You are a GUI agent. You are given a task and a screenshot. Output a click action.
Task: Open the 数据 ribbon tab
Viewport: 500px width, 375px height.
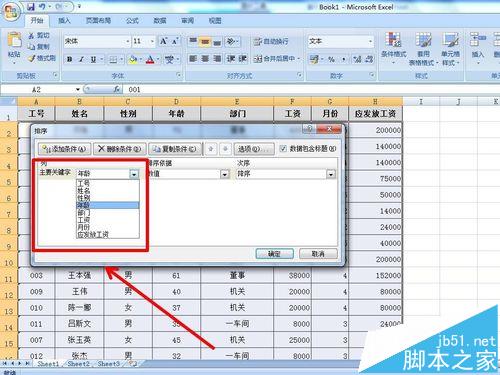pyautogui.click(x=160, y=21)
